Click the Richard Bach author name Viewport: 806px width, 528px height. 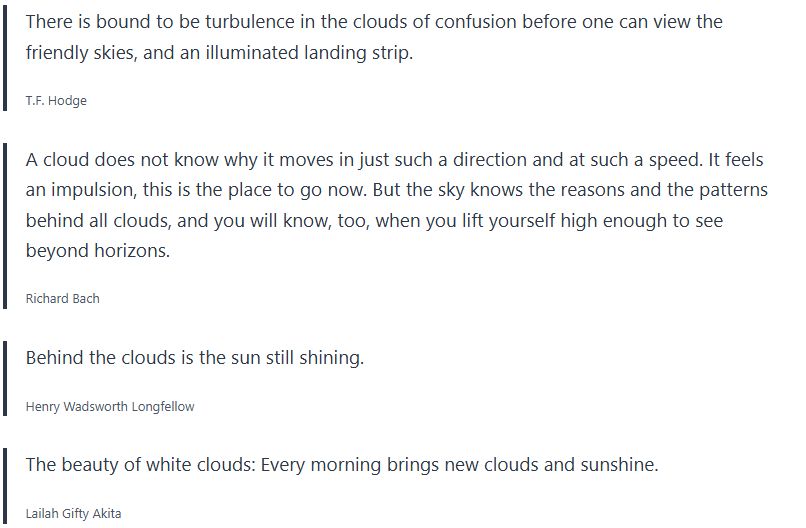tap(62, 298)
